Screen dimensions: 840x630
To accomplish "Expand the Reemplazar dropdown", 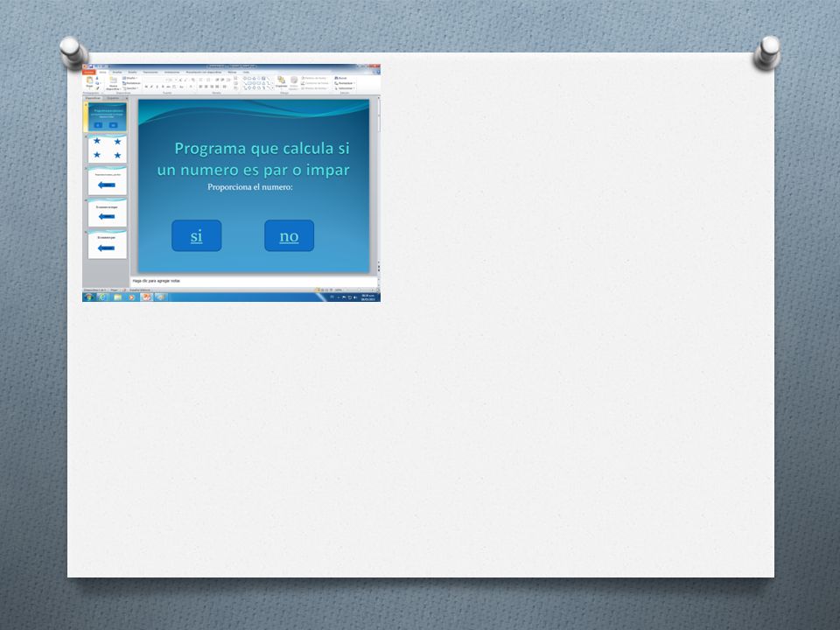I will [x=345, y=83].
